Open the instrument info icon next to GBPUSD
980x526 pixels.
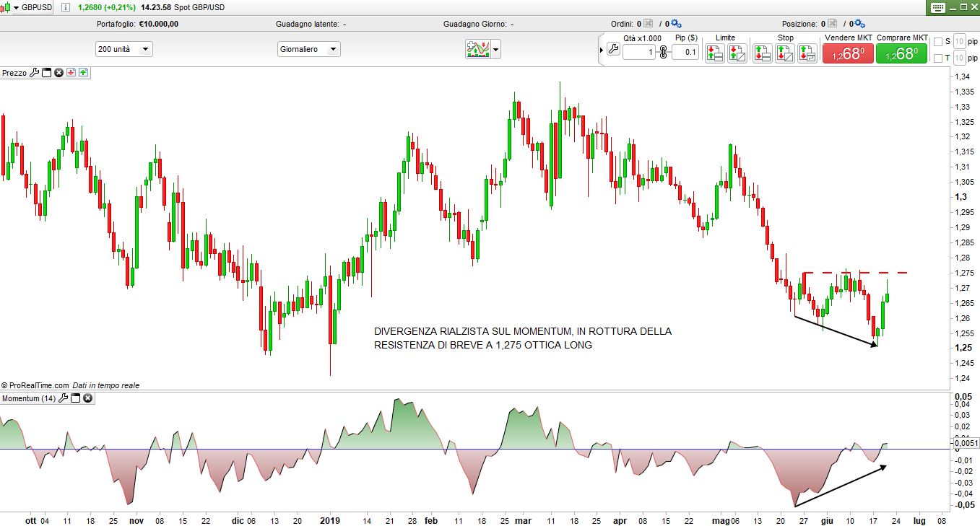pyautogui.click(x=64, y=7)
